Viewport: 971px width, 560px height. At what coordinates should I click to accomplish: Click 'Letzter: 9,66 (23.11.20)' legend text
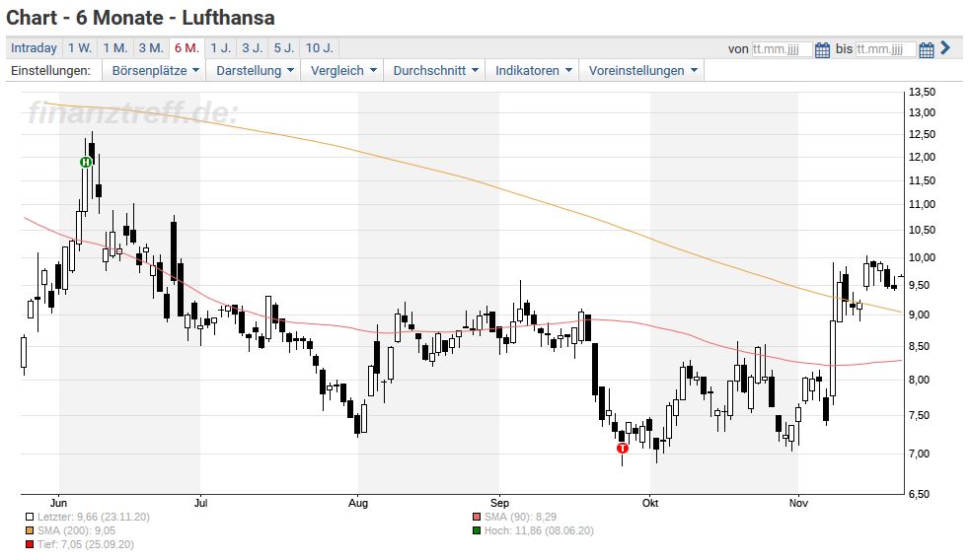click(x=94, y=517)
